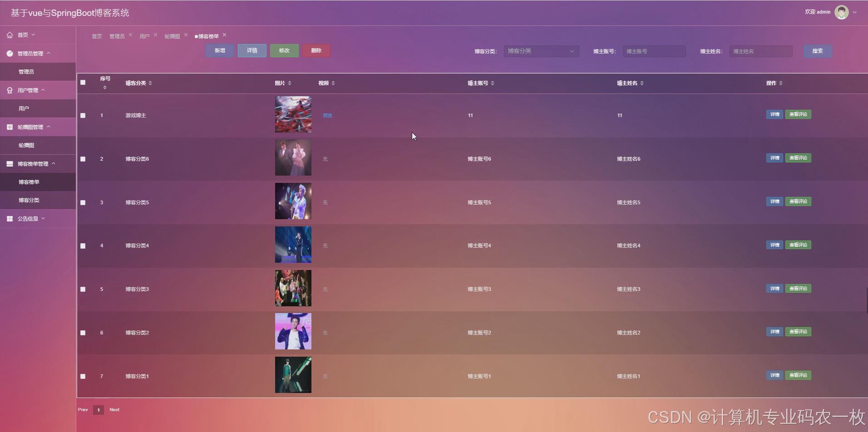This screenshot has height=432, width=868.
Task: Open the 博客分类 filter dropdown
Action: (541, 51)
